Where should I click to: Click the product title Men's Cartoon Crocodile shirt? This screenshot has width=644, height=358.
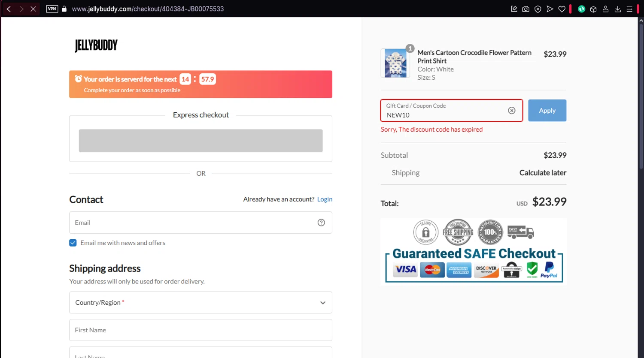pos(474,57)
